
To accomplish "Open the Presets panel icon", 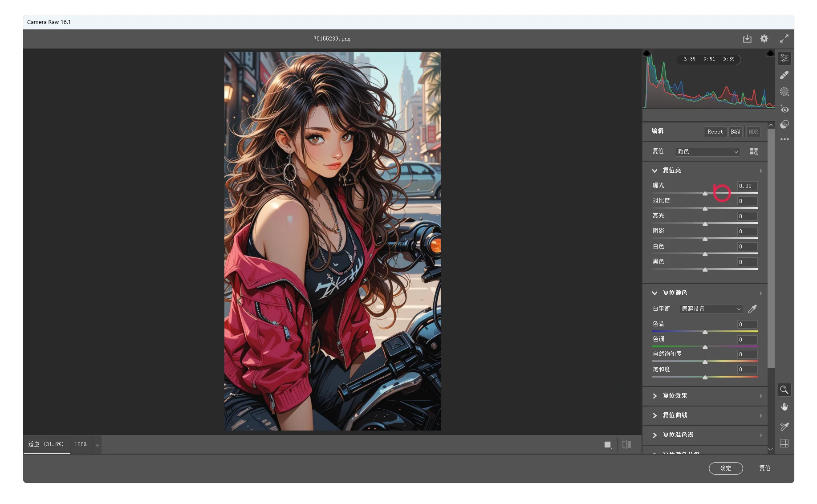I will pyautogui.click(x=784, y=124).
